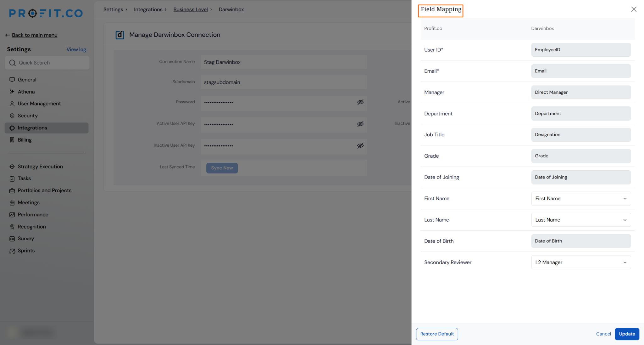Click the Strategy Execution target icon

click(12, 167)
